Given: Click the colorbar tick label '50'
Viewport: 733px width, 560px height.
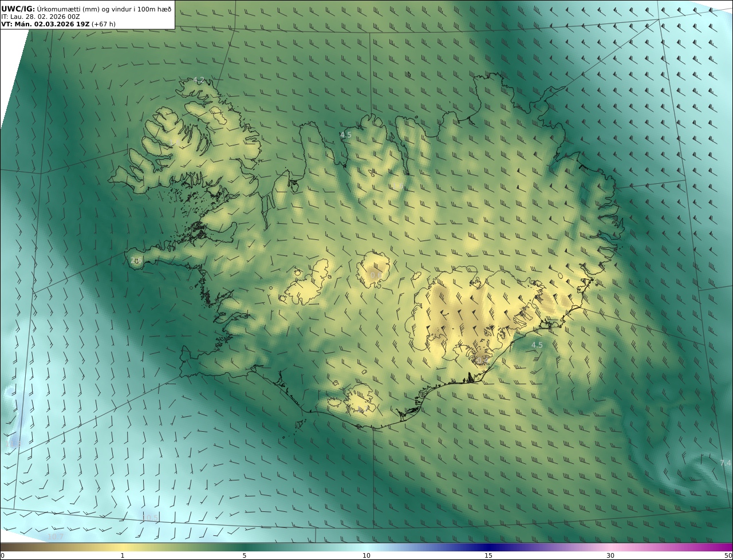Looking at the screenshot, I should [728, 555].
